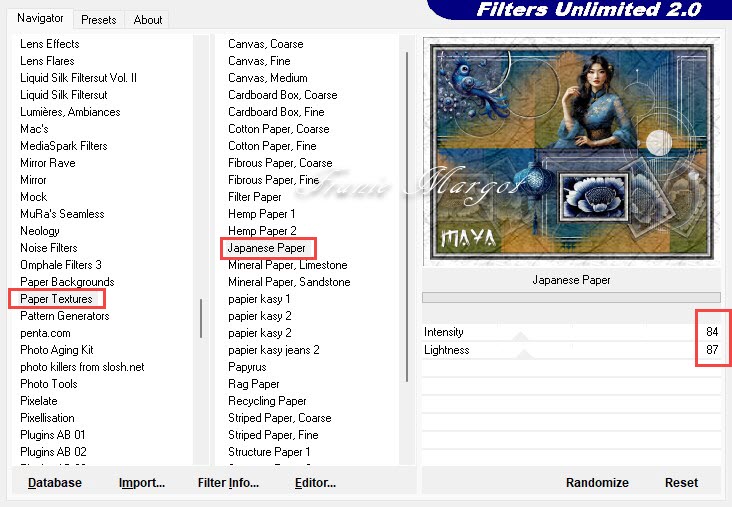732x507 pixels.
Task: Choose Cardboard Box, Coarse filter
Action: click(282, 95)
